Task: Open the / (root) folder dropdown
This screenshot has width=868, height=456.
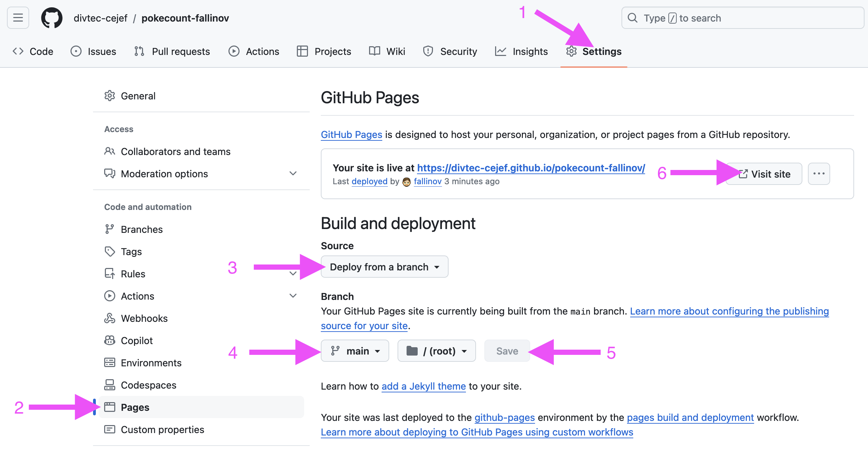Action: [x=436, y=351]
